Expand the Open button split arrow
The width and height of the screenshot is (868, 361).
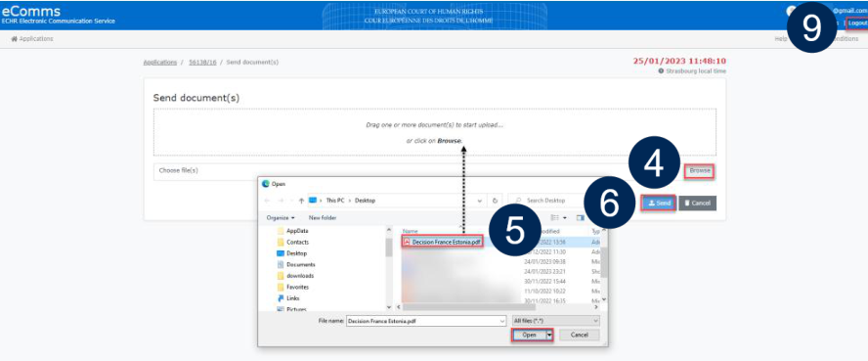(549, 335)
